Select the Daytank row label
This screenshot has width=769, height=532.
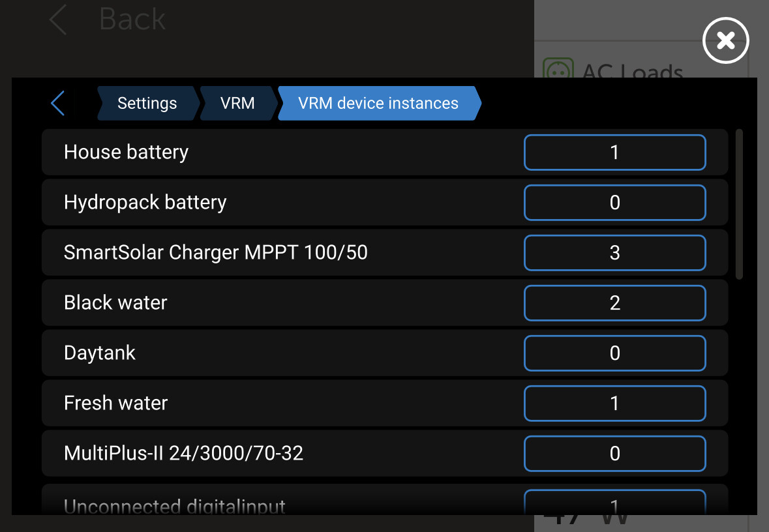(x=100, y=353)
